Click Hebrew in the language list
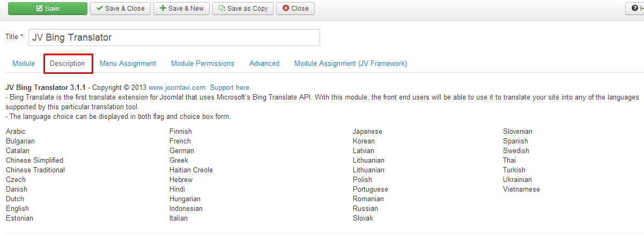Screen dimensions: 644x235 point(181,179)
